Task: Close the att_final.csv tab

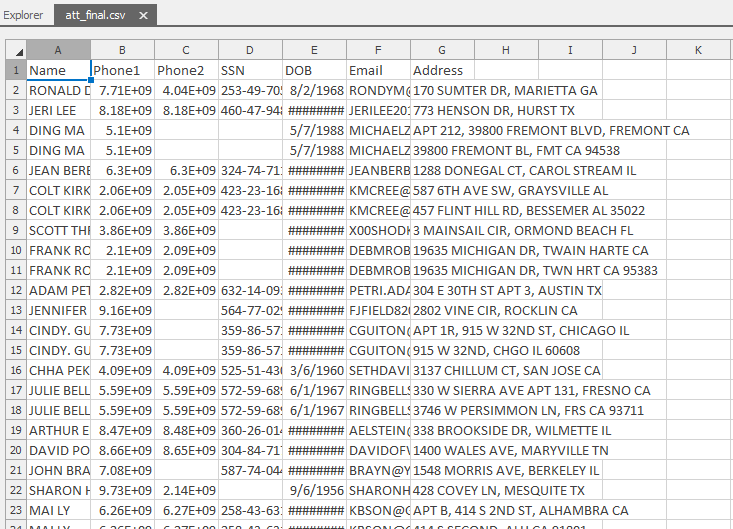Action: coord(143,16)
